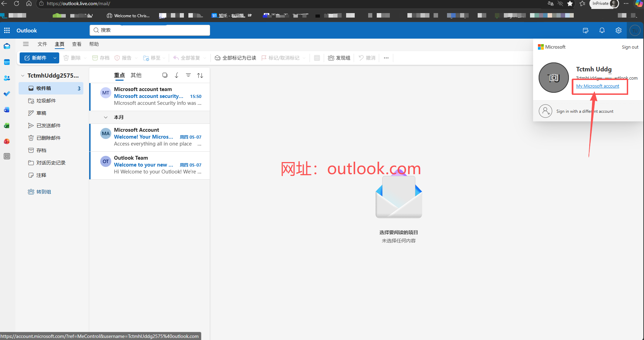Screen dimensions: 644x340
Task: Click Sign out in account panel
Action: (630, 47)
